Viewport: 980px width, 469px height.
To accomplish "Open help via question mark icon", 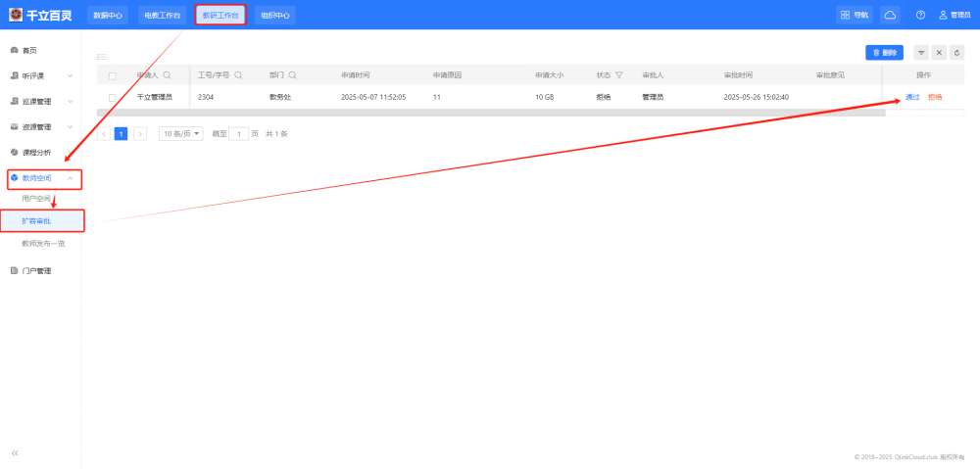I will click(x=920, y=15).
